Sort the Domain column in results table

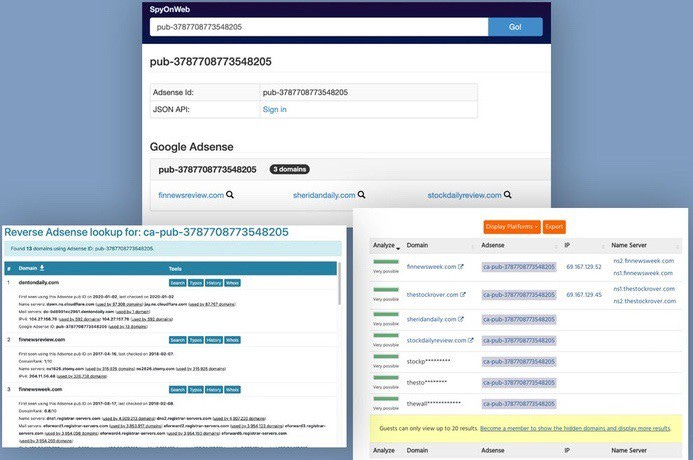(472, 246)
